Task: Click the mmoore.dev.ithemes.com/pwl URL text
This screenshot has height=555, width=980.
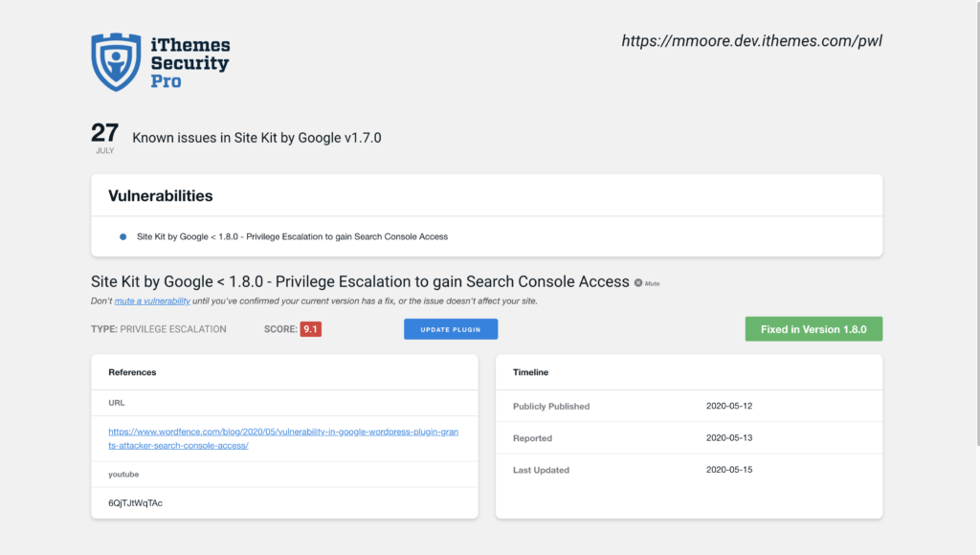Action: [752, 40]
